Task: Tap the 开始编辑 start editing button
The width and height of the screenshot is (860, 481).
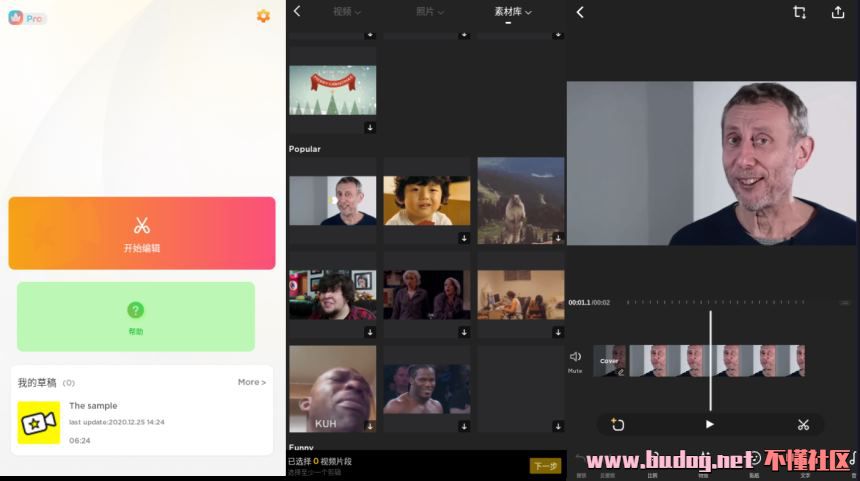Action: tap(142, 233)
